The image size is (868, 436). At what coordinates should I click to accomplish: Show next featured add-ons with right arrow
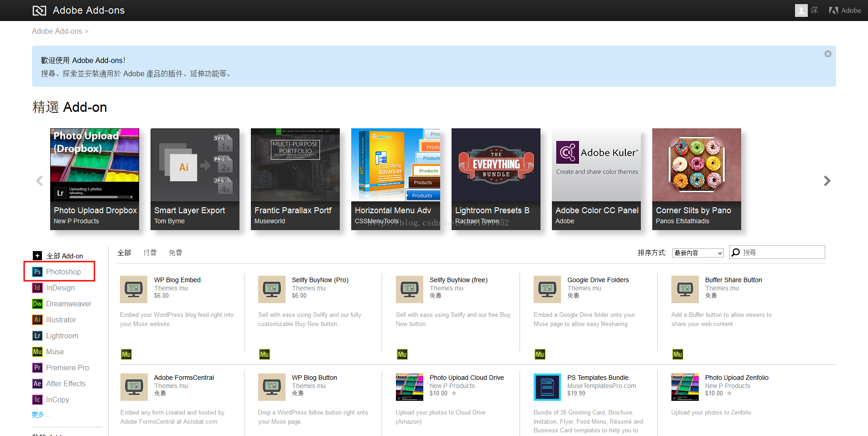(x=827, y=181)
